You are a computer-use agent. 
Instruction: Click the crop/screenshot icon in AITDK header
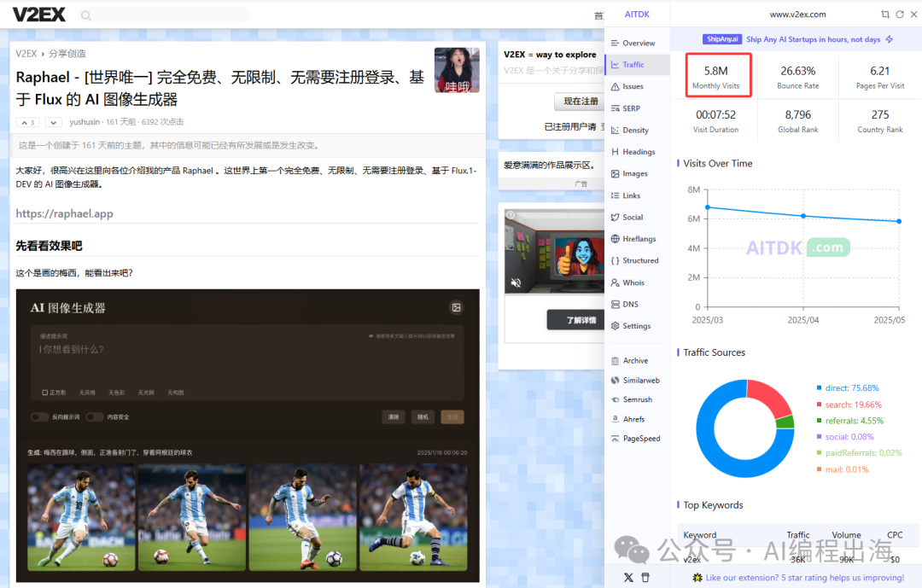884,15
